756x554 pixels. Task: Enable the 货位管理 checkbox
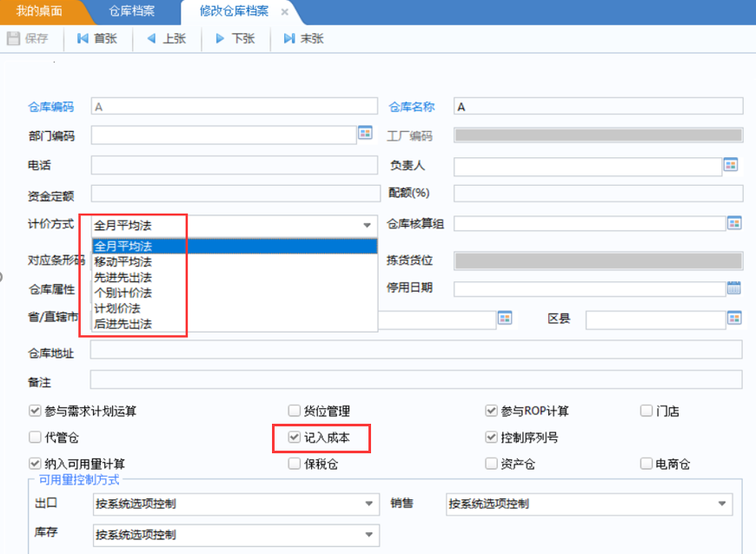pyautogui.click(x=295, y=412)
